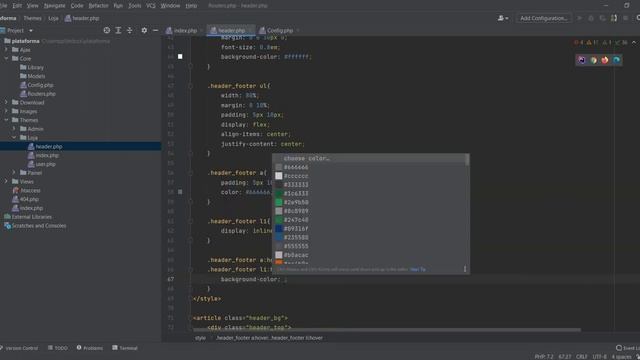Click the Add Configuration button

tap(544, 18)
